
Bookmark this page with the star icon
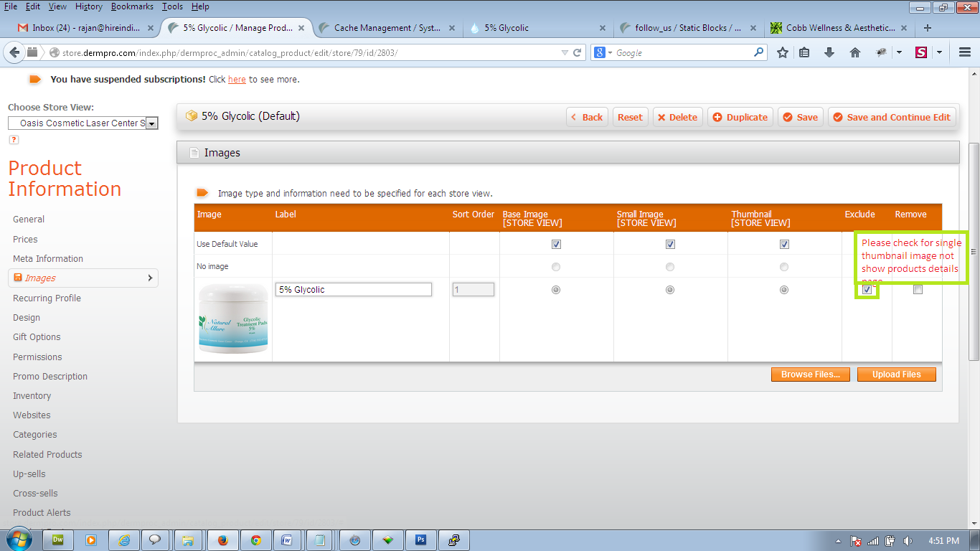783,52
